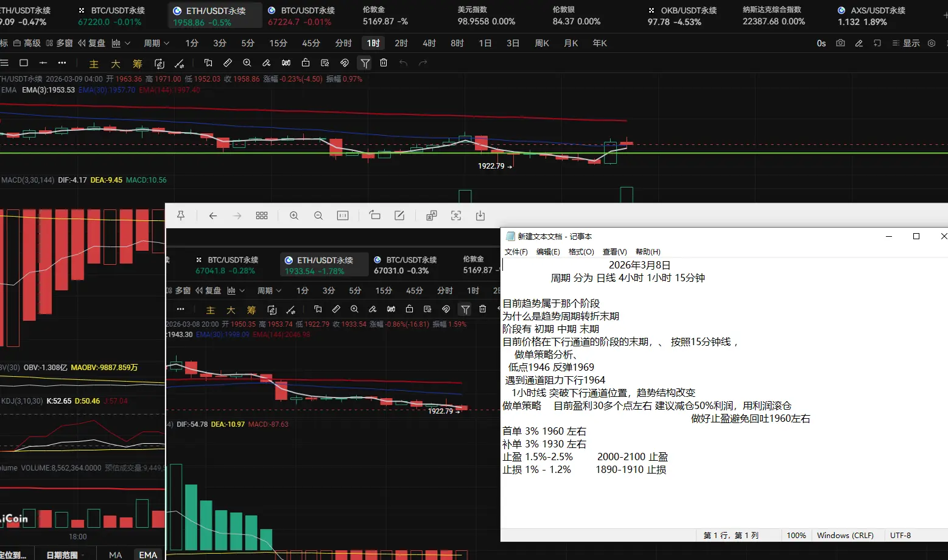Click the undo arrow in main chart toolbar
Viewport: 948px width, 560px height.
click(x=403, y=63)
